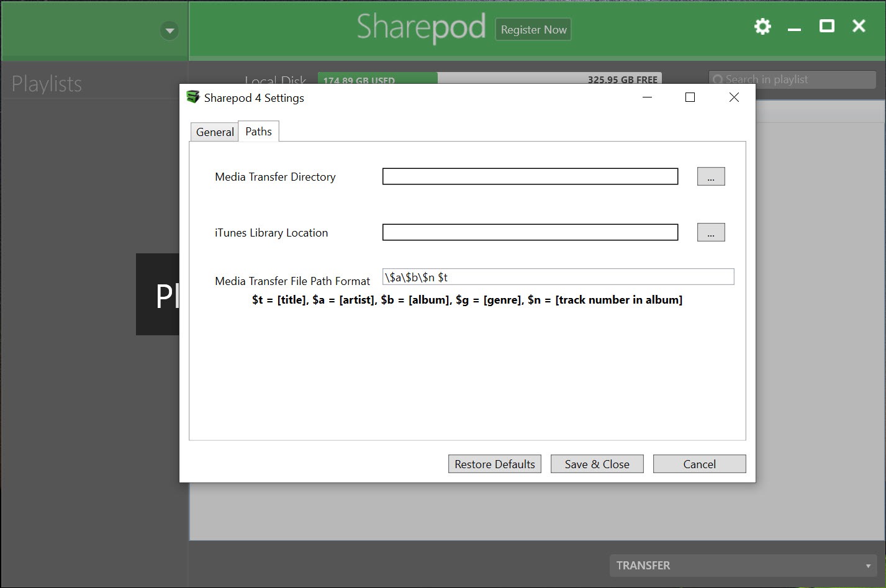
Task: Click the iTunes Library Location field
Action: click(530, 232)
